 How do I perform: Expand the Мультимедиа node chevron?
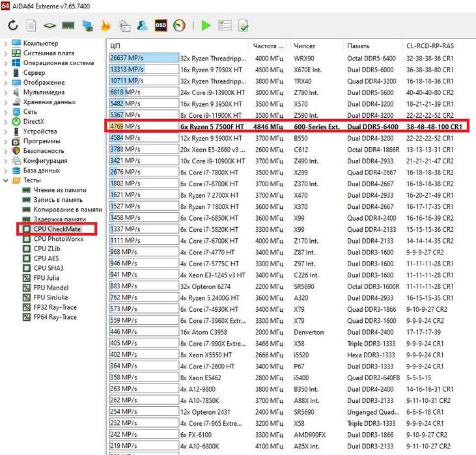click(x=6, y=92)
